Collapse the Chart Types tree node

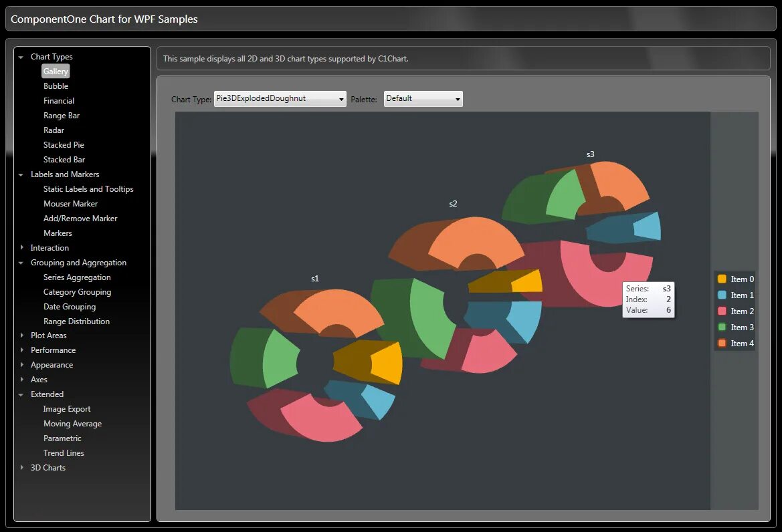coord(21,57)
